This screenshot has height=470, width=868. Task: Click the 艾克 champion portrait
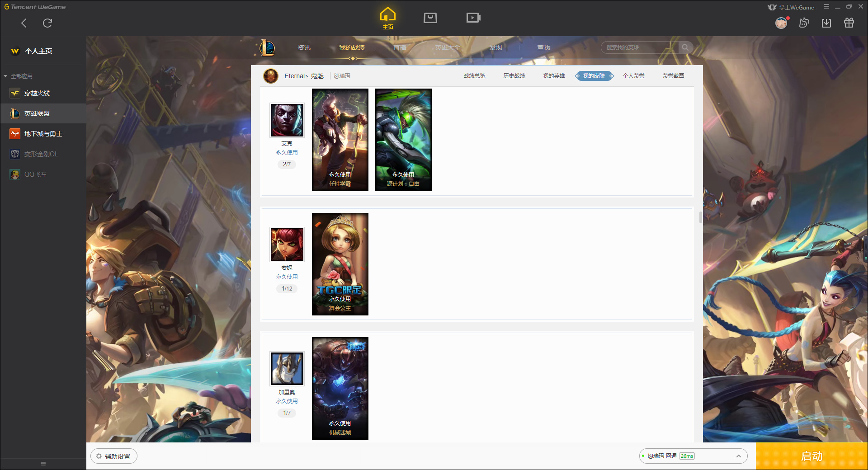pyautogui.click(x=287, y=120)
